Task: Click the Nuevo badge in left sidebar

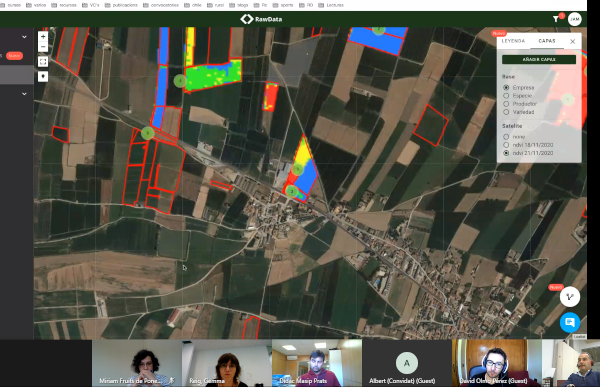Action: coord(15,56)
